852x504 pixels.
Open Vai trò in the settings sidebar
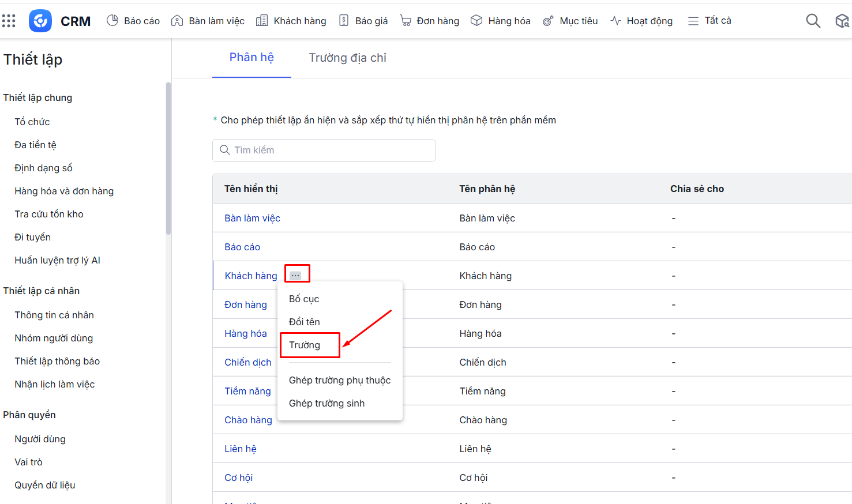click(x=29, y=462)
